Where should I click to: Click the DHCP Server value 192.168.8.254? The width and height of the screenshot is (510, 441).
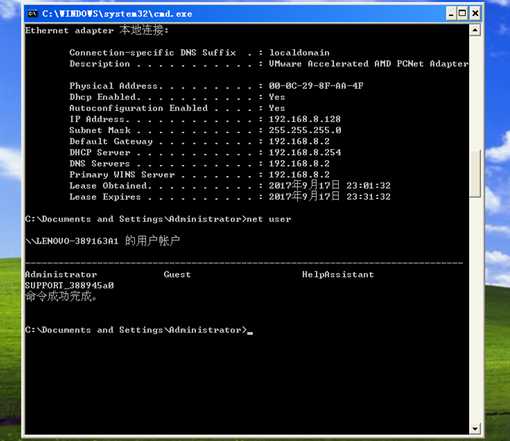coord(305,152)
